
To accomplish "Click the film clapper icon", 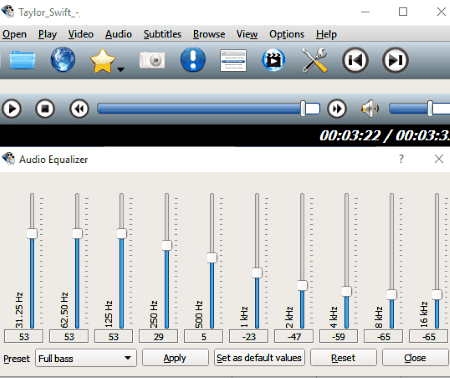I will click(273, 60).
